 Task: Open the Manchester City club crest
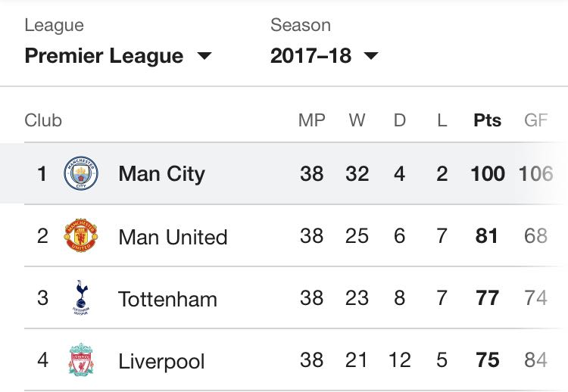point(81,173)
